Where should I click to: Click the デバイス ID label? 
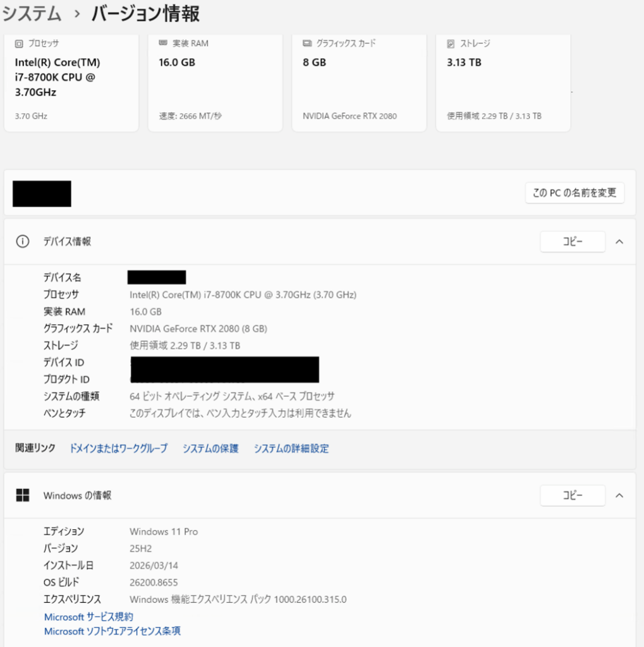click(x=64, y=362)
